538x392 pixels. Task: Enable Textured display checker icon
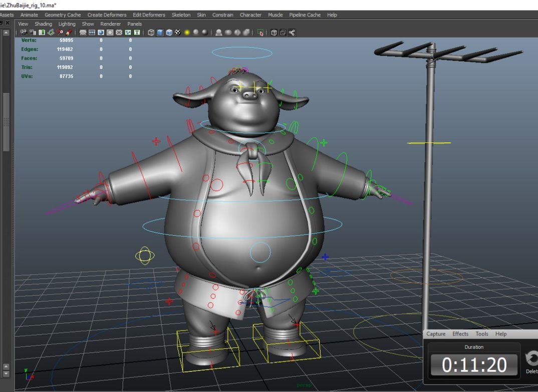pos(178,33)
